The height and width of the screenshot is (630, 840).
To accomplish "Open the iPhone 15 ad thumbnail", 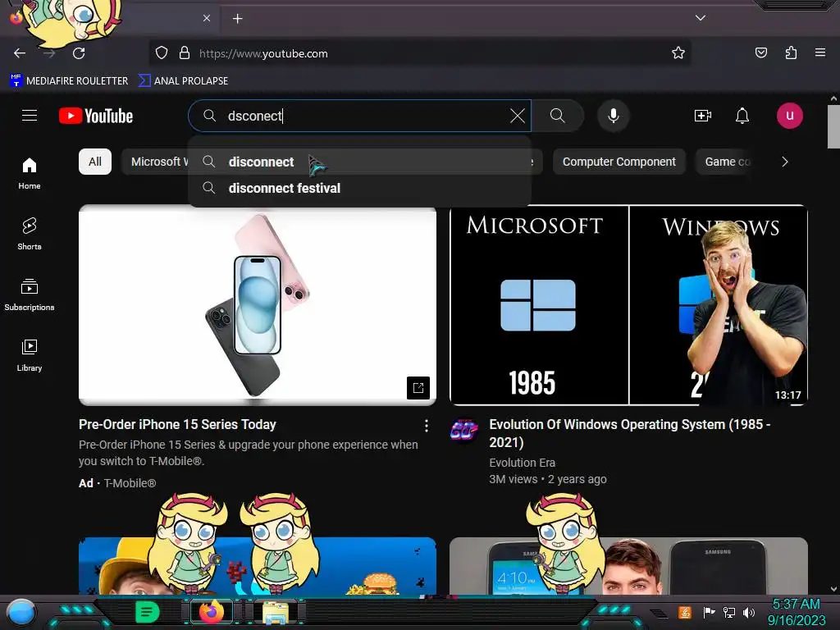I will click(x=257, y=305).
